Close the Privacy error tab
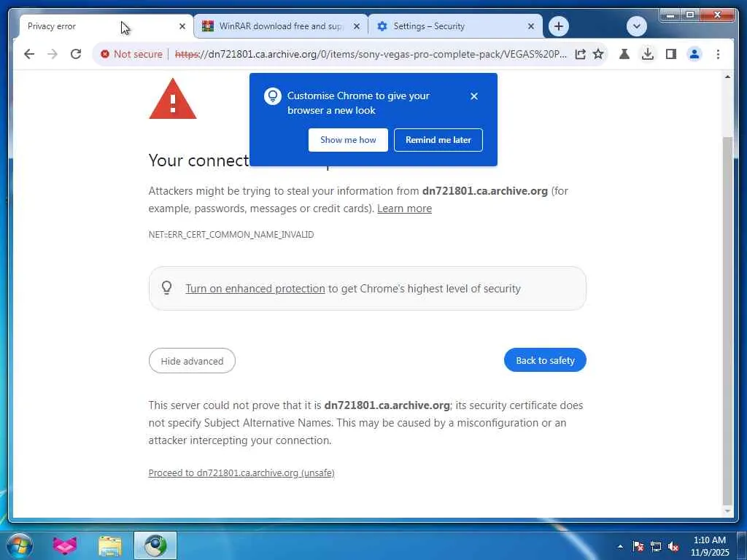747x560 pixels. point(182,26)
